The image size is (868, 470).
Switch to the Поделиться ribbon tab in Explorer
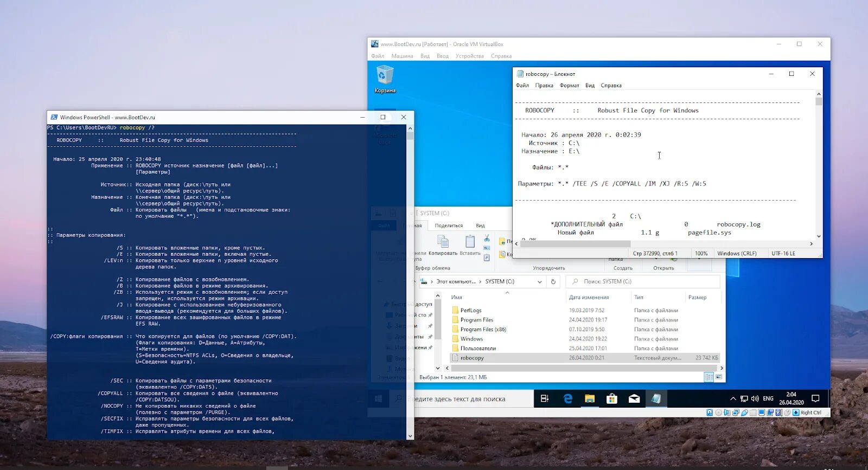click(449, 226)
